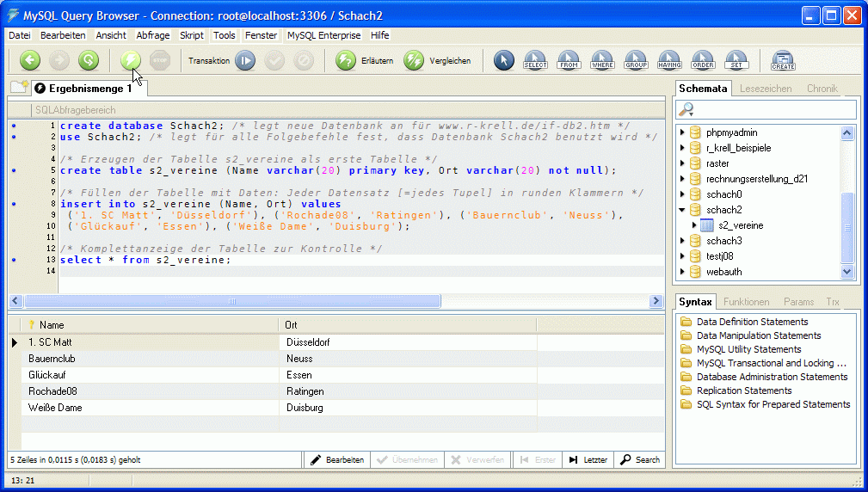Execute the query with lightning icon
Screen dimensions: 868x492
point(131,60)
